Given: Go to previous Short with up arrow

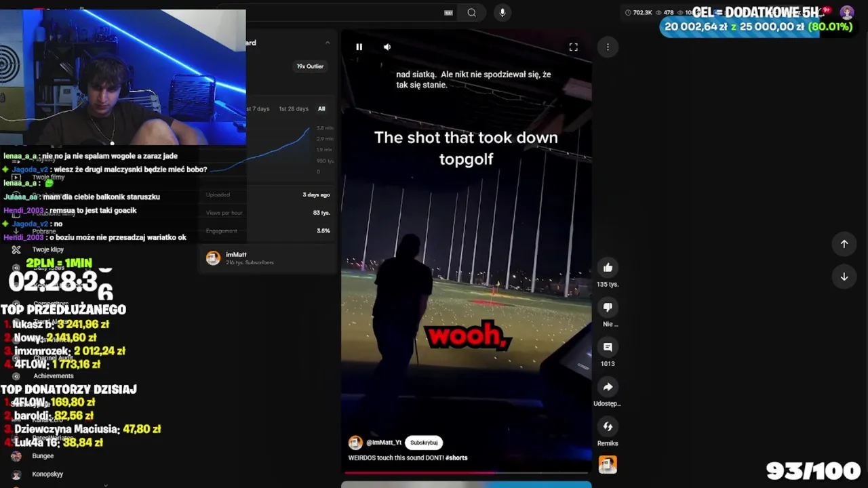Looking at the screenshot, I should [x=844, y=244].
